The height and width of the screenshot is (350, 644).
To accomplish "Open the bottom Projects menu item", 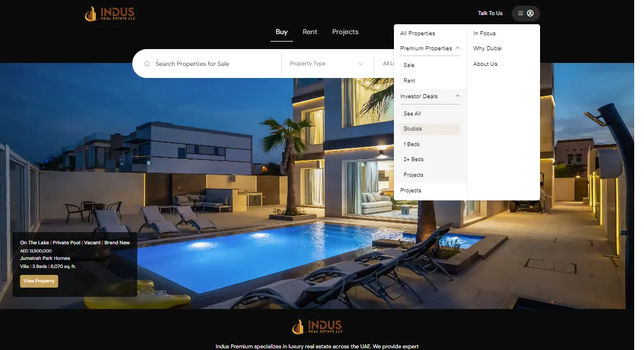I will 411,190.
